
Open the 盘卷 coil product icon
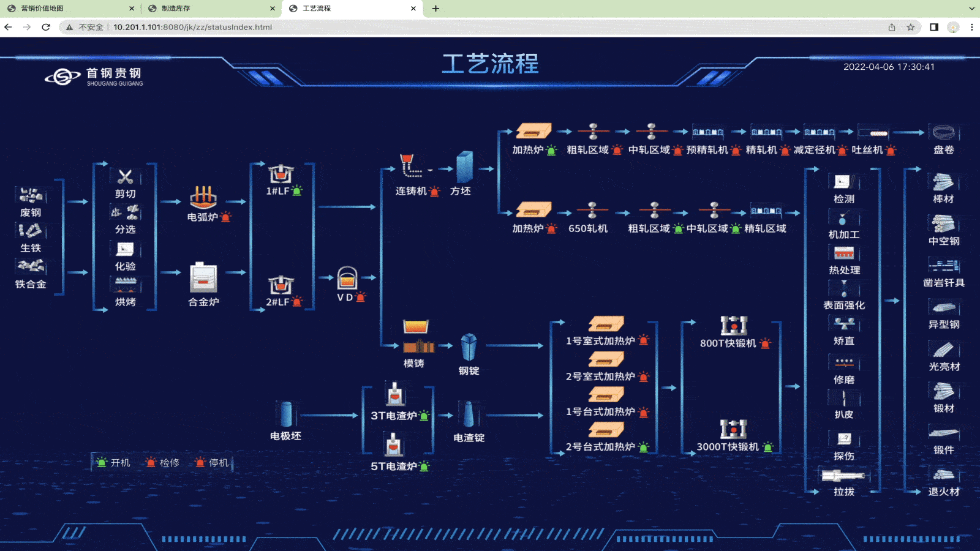tap(944, 132)
